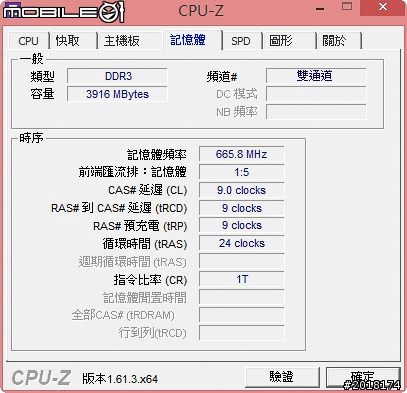Click the RAS# 預充電 (tRP) label
This screenshot has width=407, height=393.
pos(140,226)
